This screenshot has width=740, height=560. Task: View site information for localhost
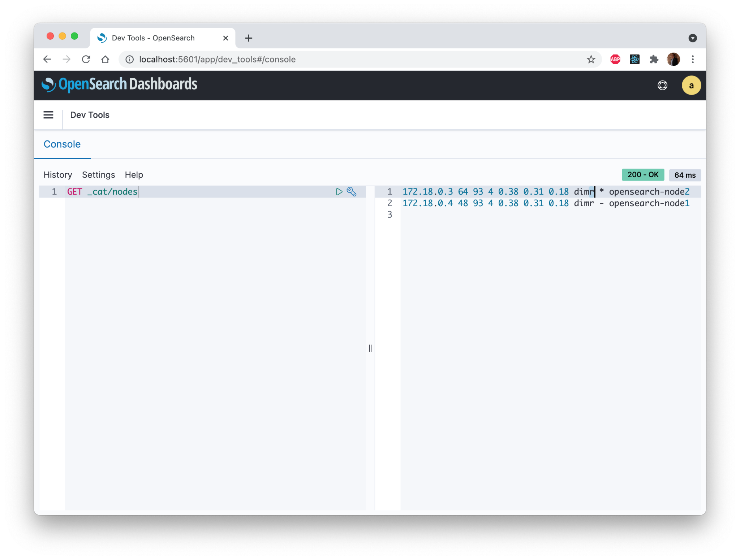(x=129, y=59)
